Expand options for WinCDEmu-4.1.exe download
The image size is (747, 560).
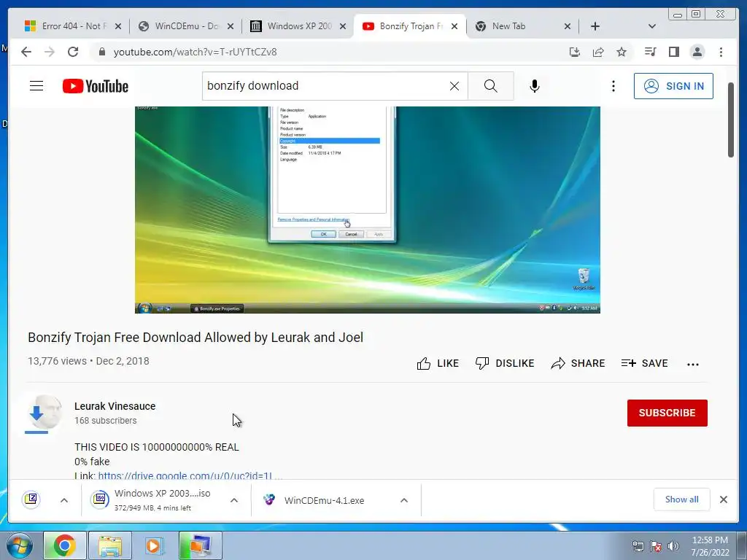(404, 500)
